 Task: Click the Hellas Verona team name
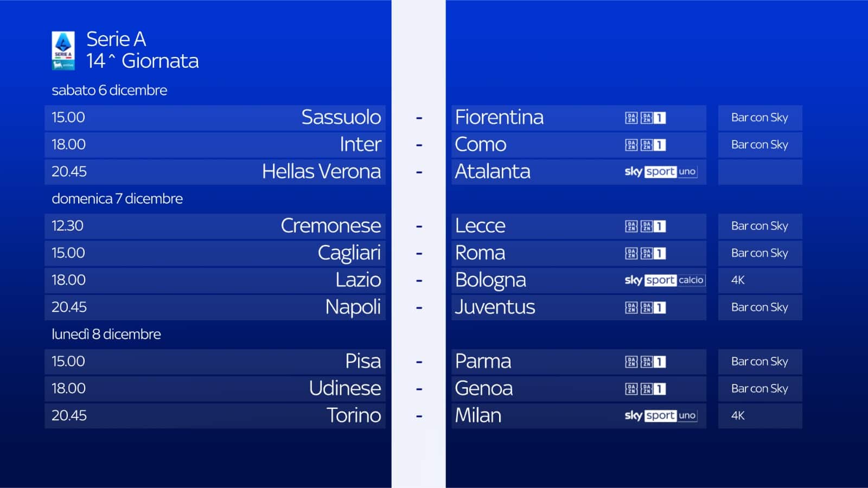click(321, 172)
